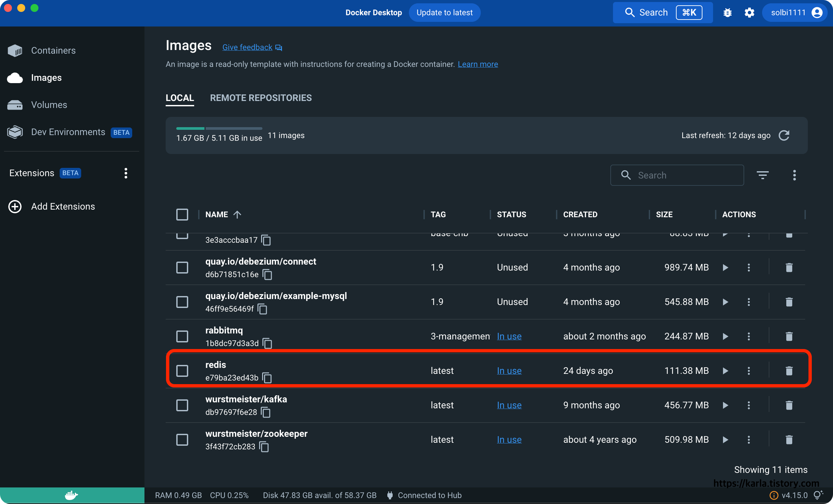Open more actions menu for quay.io/debezium/connect

coord(749,268)
